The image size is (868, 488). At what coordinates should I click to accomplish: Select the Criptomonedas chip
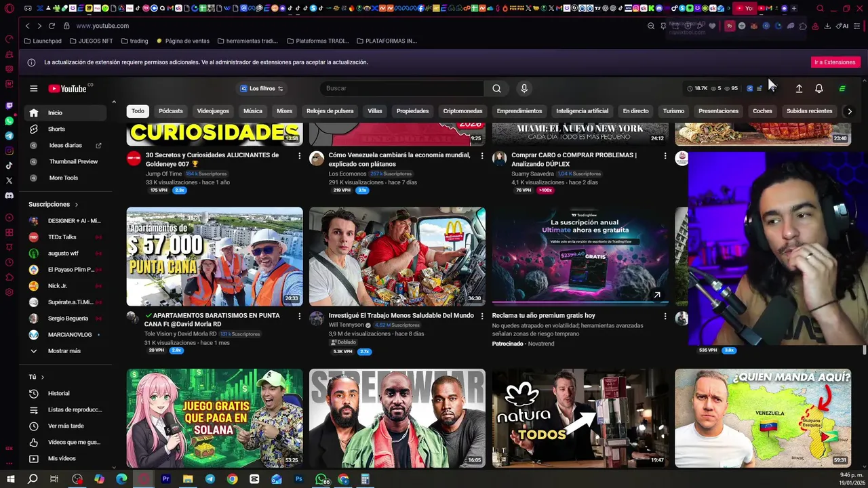[462, 111]
